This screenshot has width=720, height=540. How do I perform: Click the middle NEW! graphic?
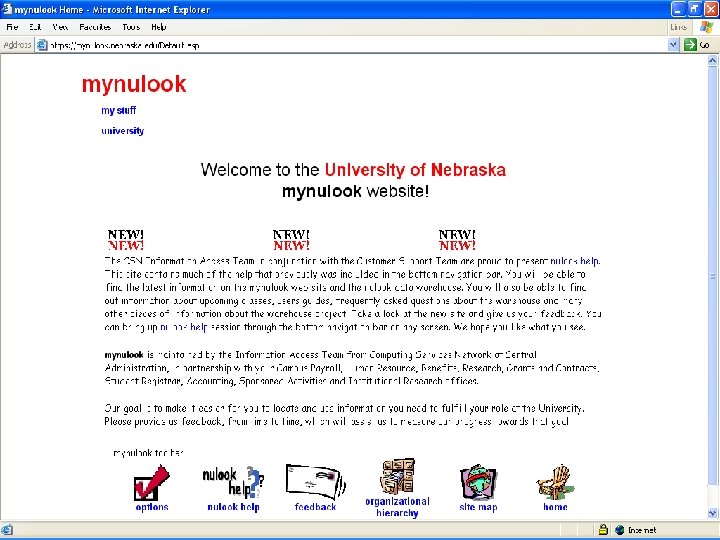point(291,240)
